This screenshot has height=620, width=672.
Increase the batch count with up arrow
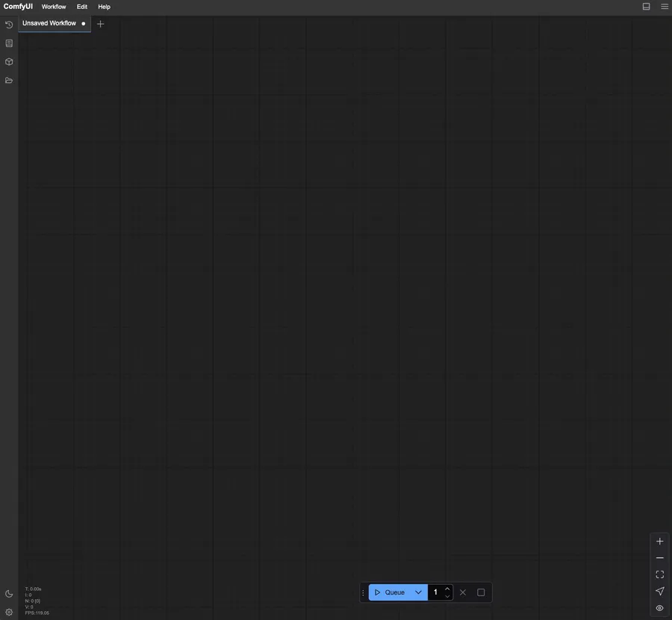[x=447, y=589]
